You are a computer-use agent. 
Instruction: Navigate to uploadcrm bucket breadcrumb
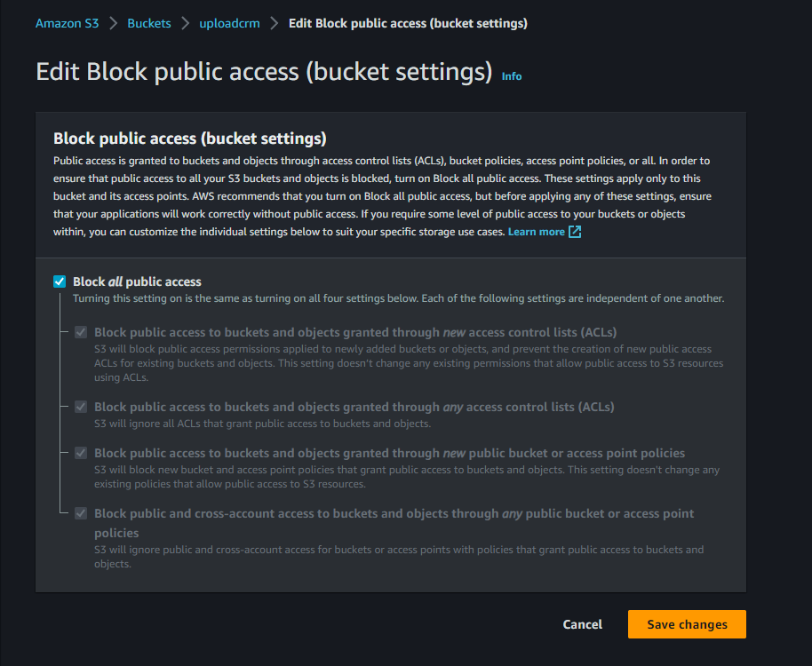coord(230,23)
